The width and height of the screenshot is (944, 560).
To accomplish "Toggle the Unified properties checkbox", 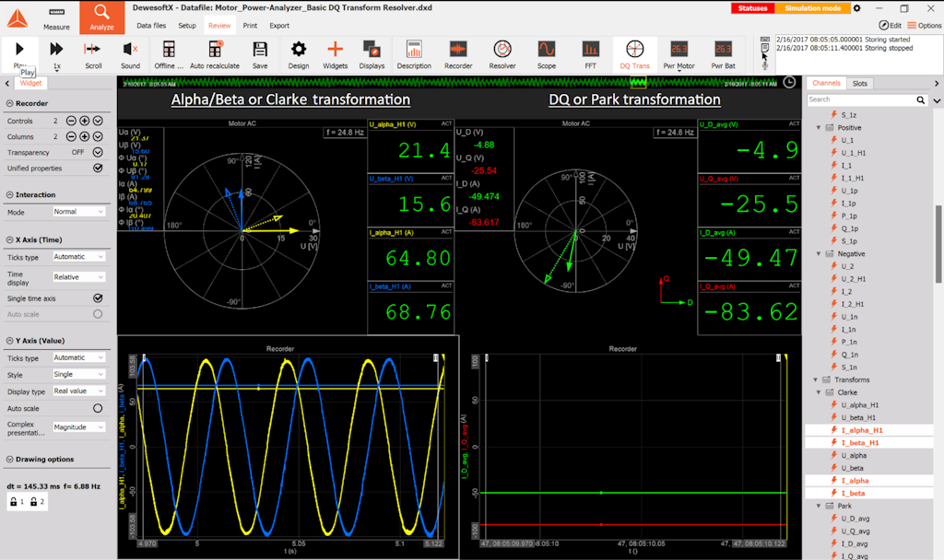I will point(98,168).
